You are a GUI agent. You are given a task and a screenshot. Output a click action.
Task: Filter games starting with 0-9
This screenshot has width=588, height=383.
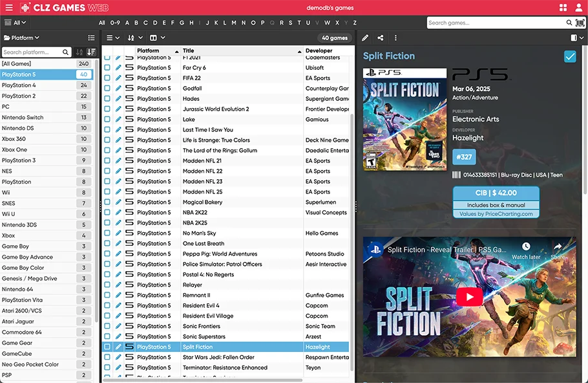pyautogui.click(x=115, y=23)
